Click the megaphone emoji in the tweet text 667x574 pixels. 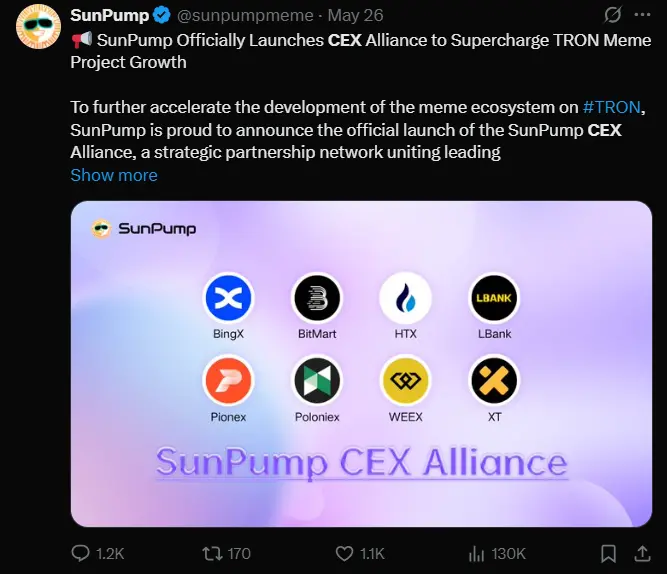(81, 40)
